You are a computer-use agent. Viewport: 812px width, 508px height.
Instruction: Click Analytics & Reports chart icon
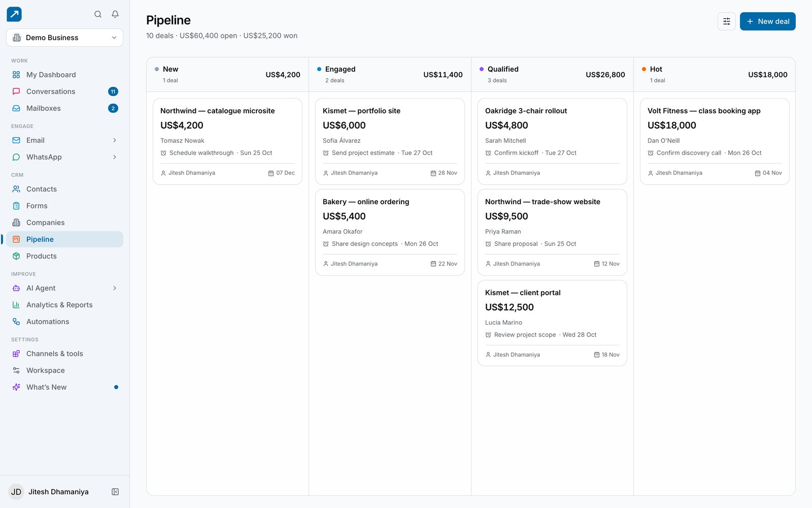(16, 305)
